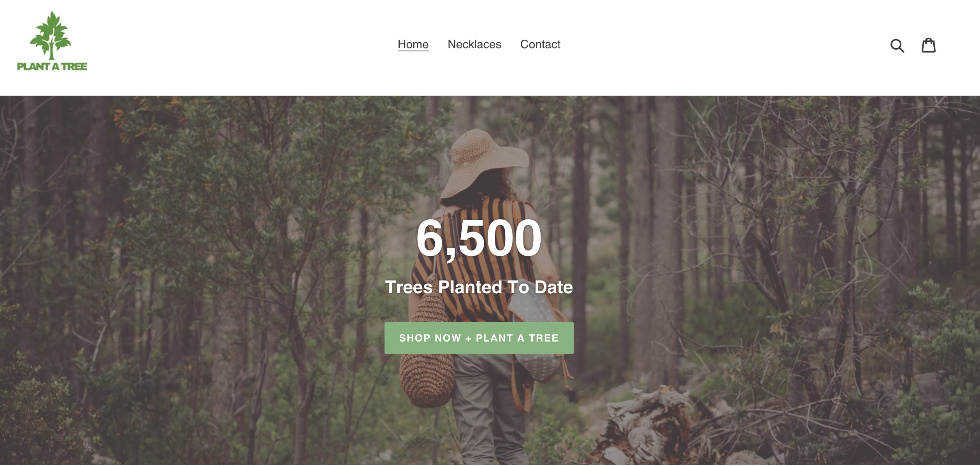Open the Necklaces menu item
Image resolution: width=980 pixels, height=466 pixels.
[474, 44]
